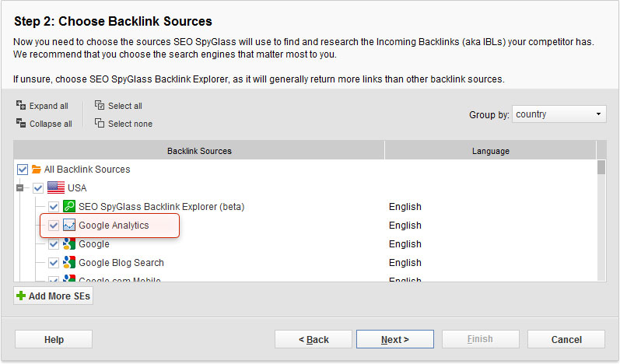Click the All Backlink Sources folder icon

(x=36, y=170)
